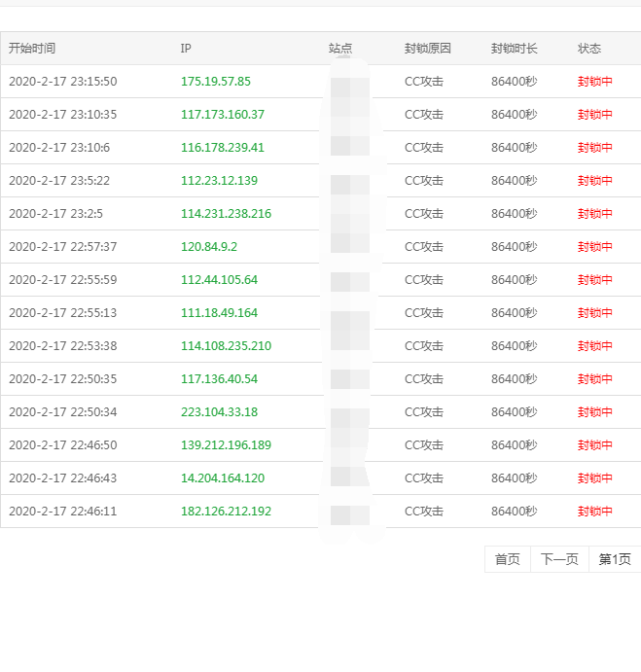Click IP 223.104.33.18
Image resolution: width=641 pixels, height=672 pixels.
pos(219,412)
